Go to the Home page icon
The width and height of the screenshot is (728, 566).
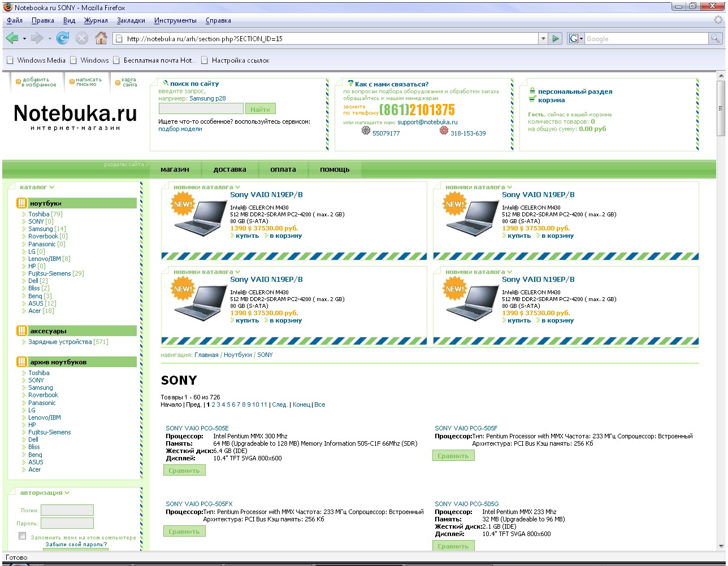[x=101, y=38]
